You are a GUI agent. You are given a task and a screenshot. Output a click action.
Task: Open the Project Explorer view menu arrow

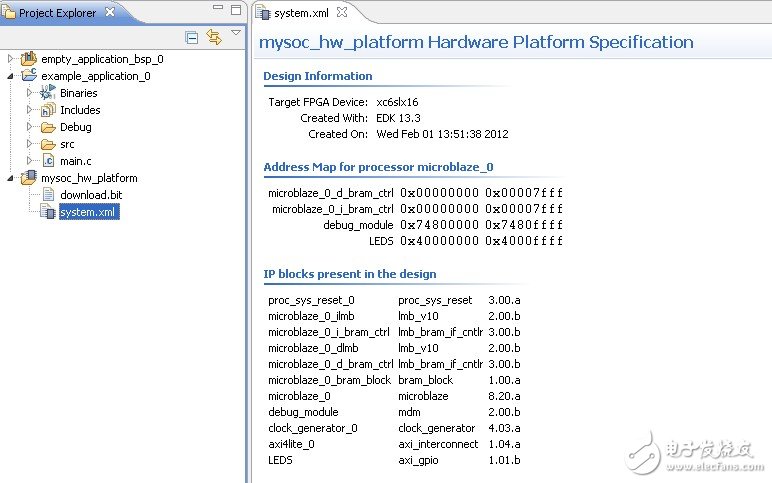coord(236,34)
